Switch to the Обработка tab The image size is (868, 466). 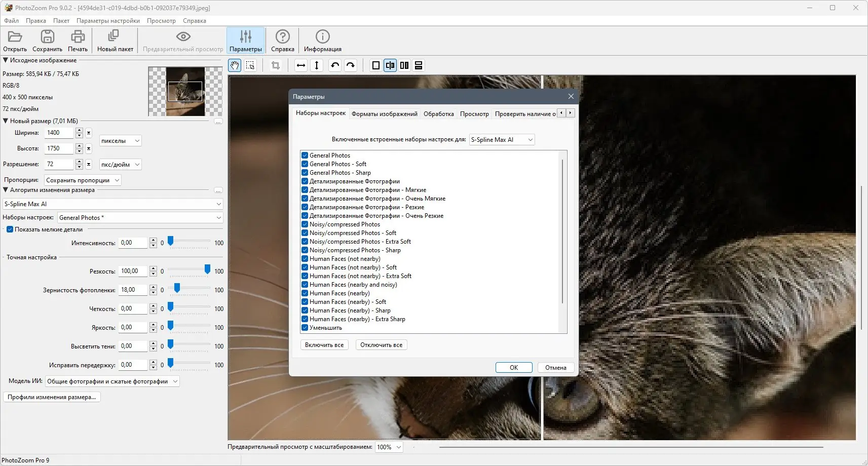pyautogui.click(x=439, y=113)
